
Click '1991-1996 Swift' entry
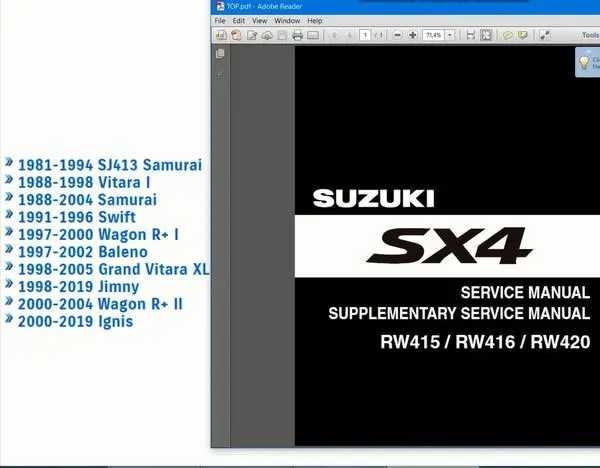[77, 217]
